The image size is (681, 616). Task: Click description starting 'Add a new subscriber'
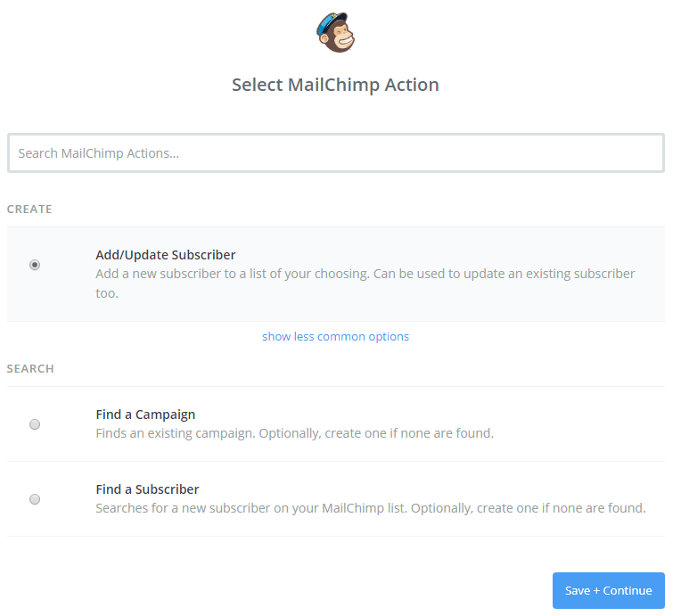click(365, 283)
